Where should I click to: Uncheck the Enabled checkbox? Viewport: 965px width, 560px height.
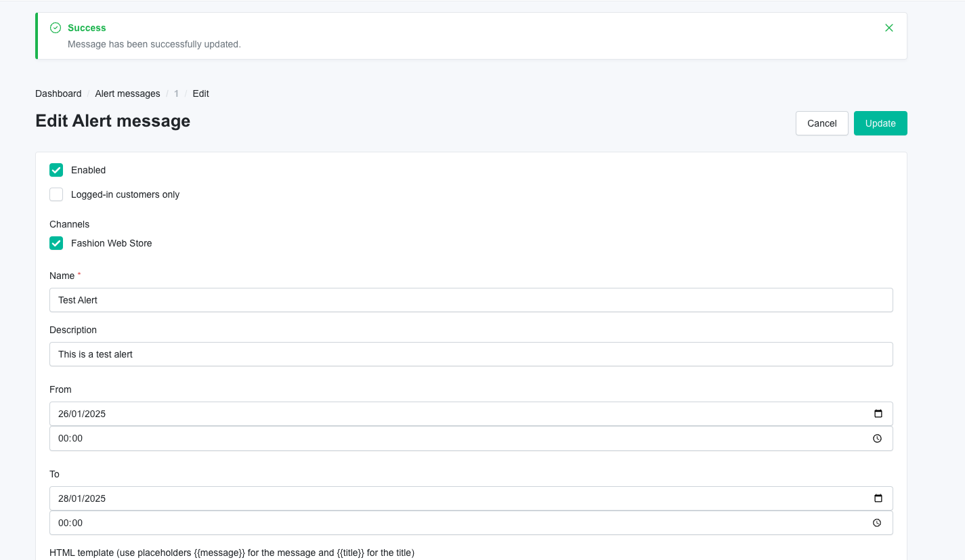[56, 170]
